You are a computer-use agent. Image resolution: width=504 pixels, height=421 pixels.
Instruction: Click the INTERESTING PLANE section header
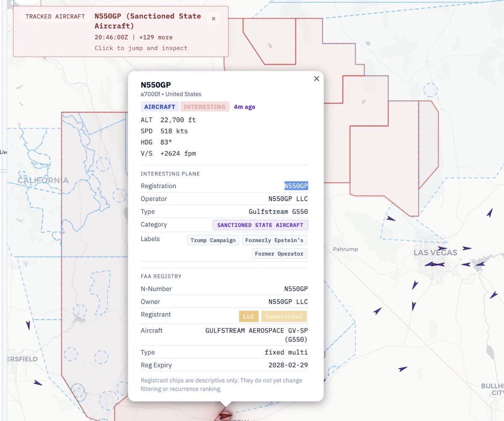pyautogui.click(x=170, y=174)
